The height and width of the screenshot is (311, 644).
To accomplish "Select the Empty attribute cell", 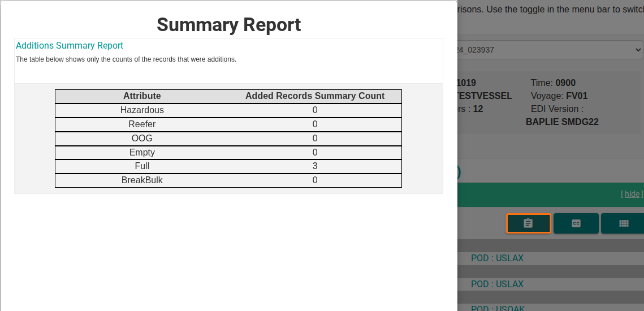I will [x=142, y=153].
